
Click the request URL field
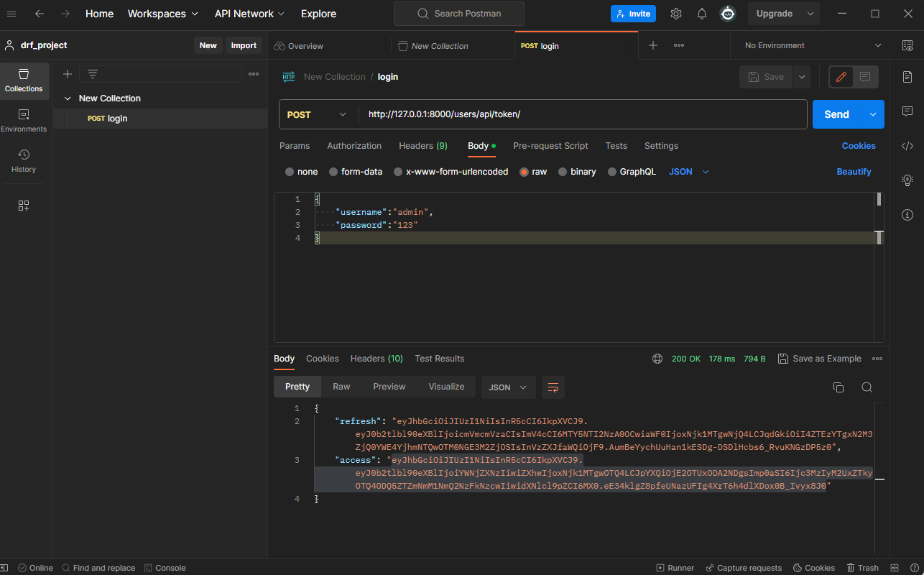[583, 114]
